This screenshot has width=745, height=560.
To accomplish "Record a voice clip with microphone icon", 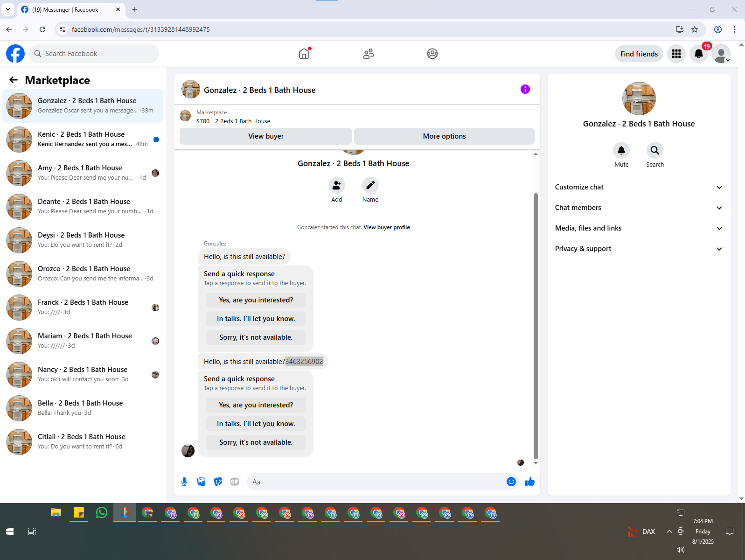I will point(184,482).
